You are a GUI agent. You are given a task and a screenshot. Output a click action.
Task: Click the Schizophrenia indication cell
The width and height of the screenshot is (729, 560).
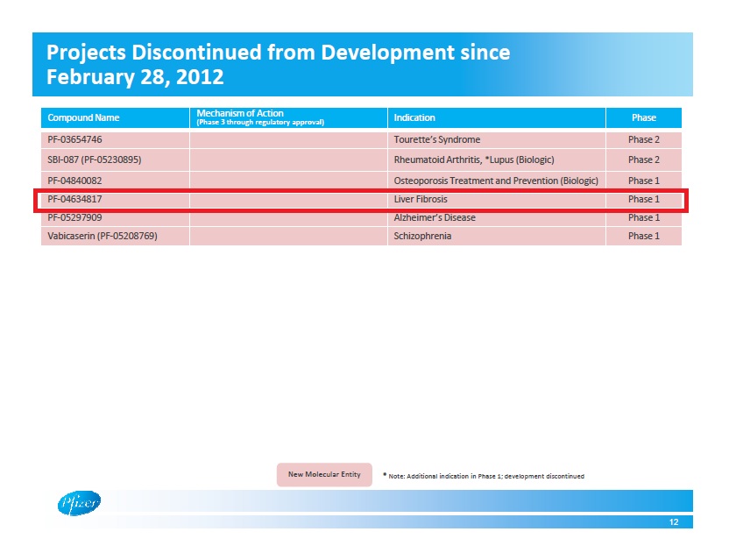point(423,236)
